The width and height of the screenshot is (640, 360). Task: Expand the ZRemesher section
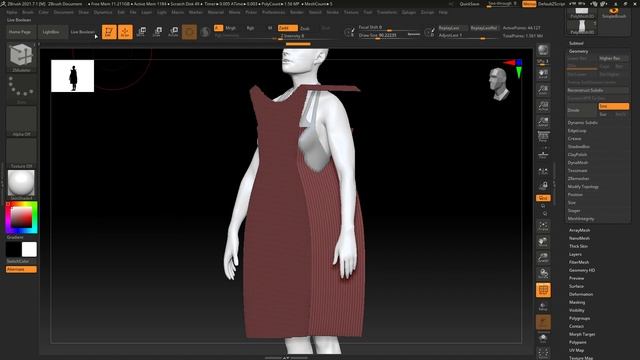point(578,178)
